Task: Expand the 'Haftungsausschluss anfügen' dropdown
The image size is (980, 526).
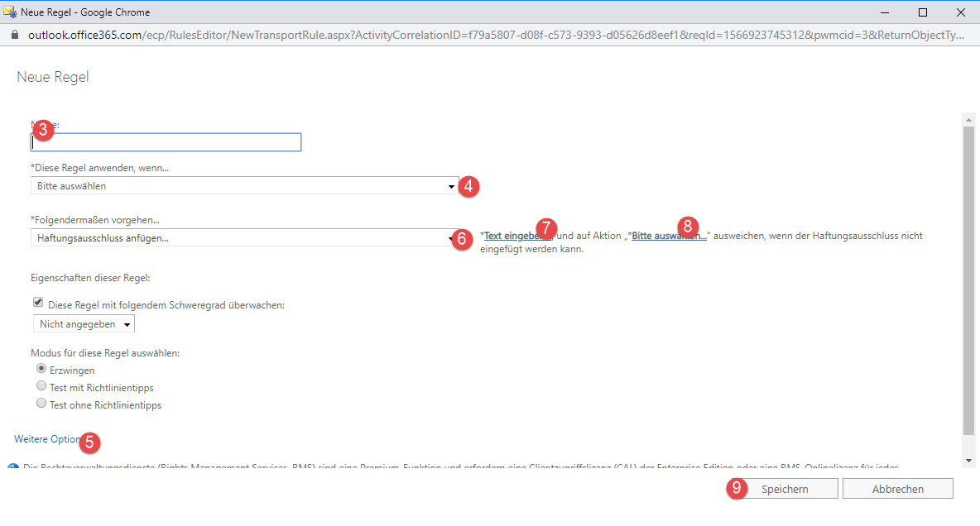Action: tap(244, 238)
